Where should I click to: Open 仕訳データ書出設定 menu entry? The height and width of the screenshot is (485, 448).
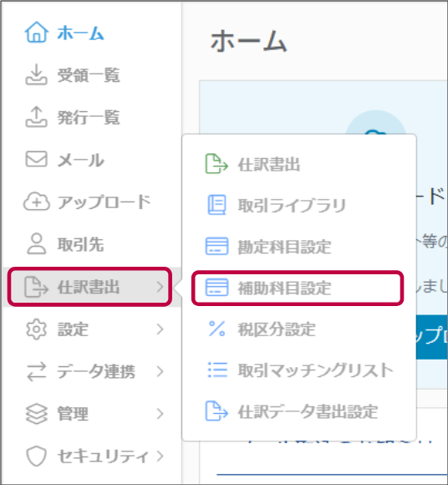pos(298,411)
